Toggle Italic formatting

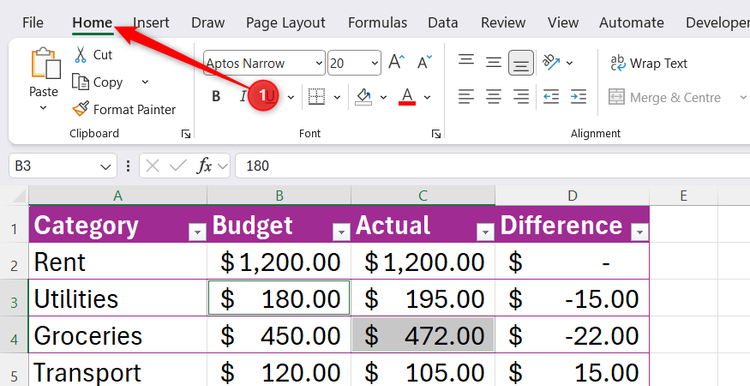(x=243, y=97)
